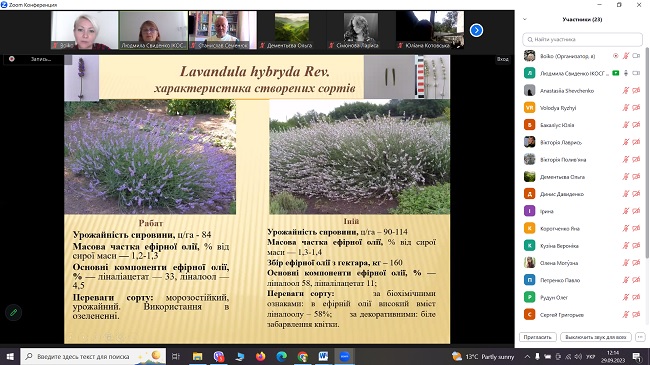Viewport: 650px width, 365px height.
Task: Select Boiko's video thumbnail
Action: pyautogui.click(x=85, y=30)
